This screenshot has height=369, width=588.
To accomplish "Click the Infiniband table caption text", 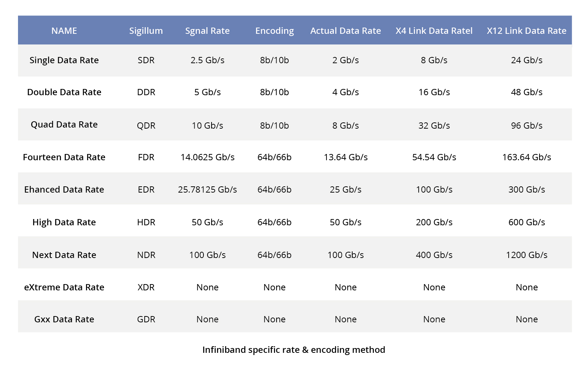I will point(293,350).
